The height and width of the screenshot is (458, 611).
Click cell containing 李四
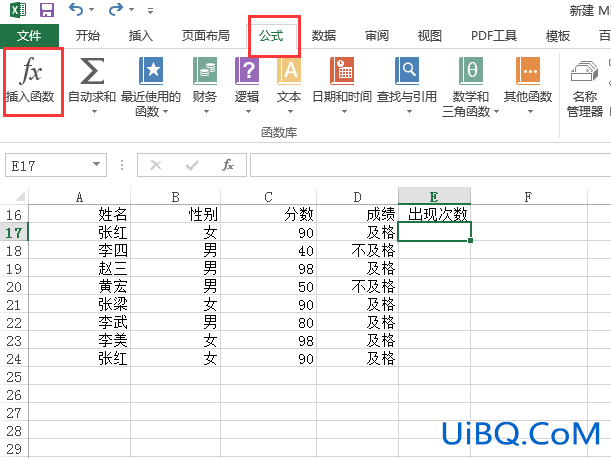click(79, 250)
